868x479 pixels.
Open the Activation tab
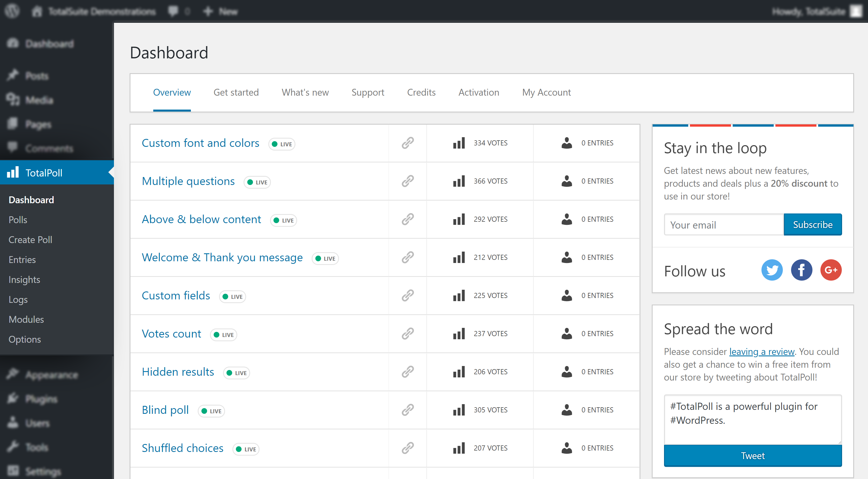(479, 92)
